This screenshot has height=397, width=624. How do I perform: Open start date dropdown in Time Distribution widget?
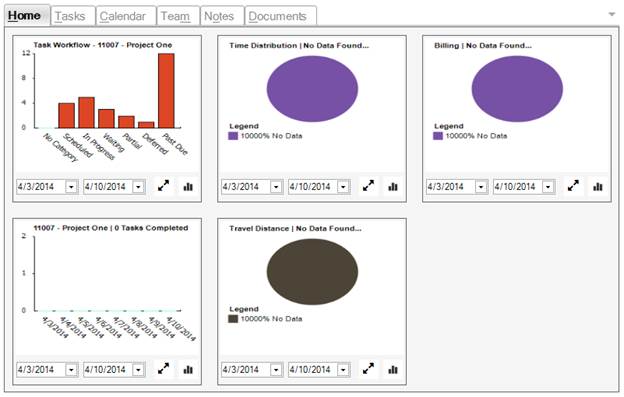pos(276,187)
